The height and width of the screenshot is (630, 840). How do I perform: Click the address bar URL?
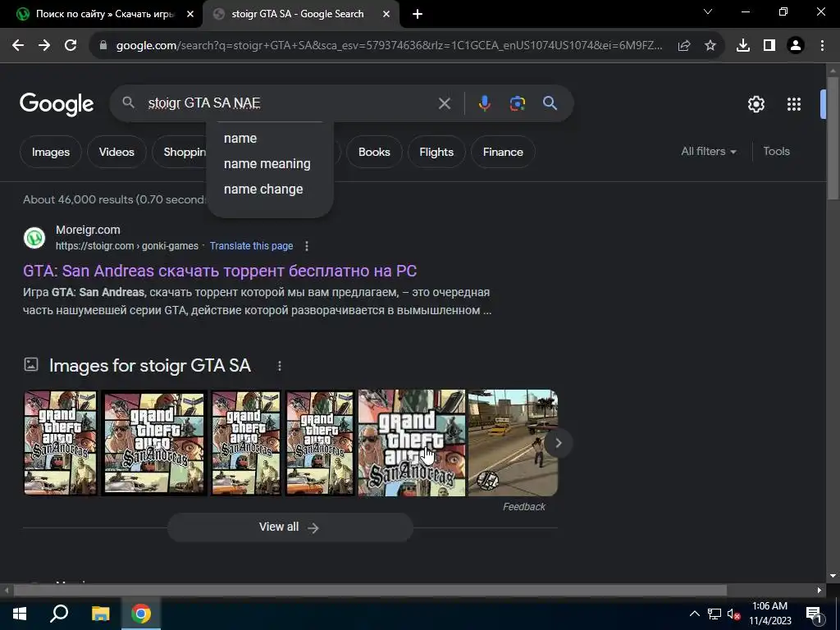coord(389,46)
